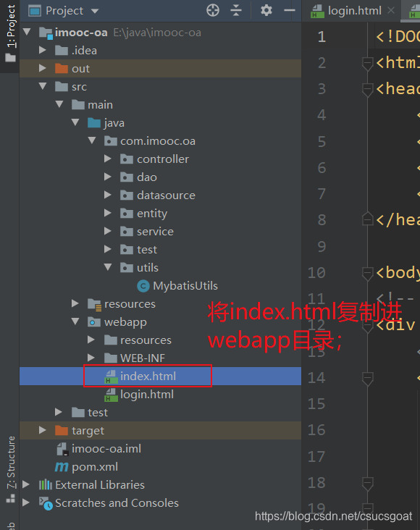The image size is (420, 530).
Task: Toggle code fold marker on line 8
Action: pos(367,219)
